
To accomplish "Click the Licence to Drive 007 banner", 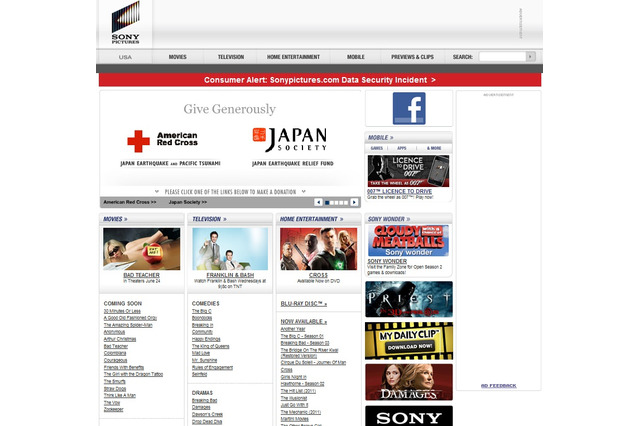I will [x=409, y=171].
